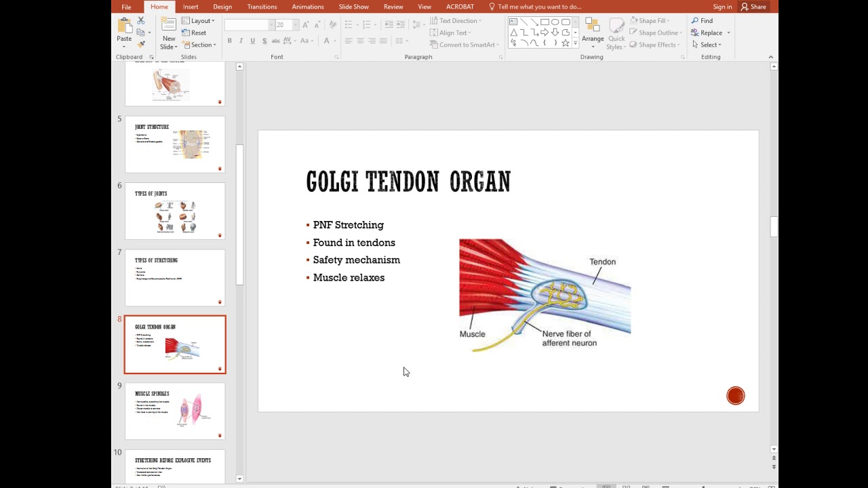The image size is (868, 488).
Task: Pick the five-point star shape
Action: click(x=566, y=43)
